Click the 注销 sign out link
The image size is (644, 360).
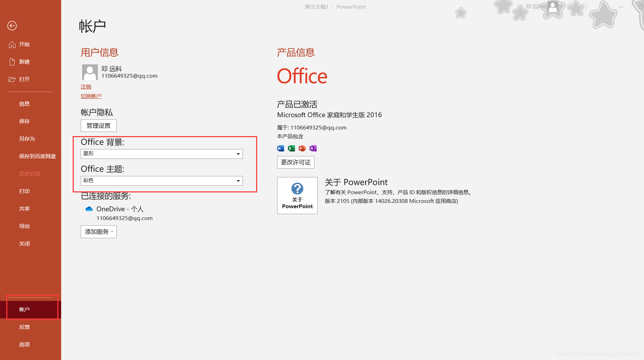(x=86, y=87)
